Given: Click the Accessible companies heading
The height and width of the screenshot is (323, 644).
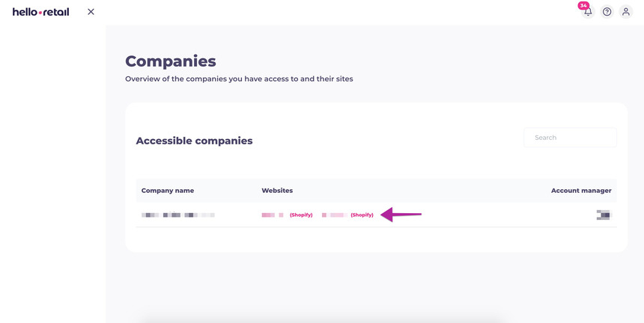Looking at the screenshot, I should (x=194, y=141).
